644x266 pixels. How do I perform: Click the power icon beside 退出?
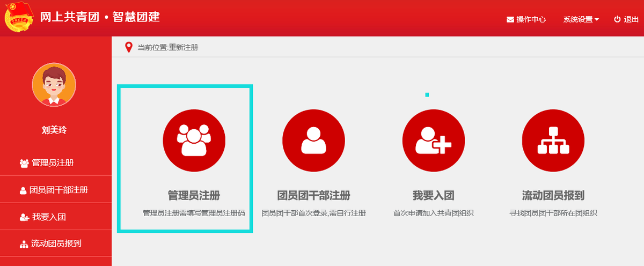click(617, 19)
